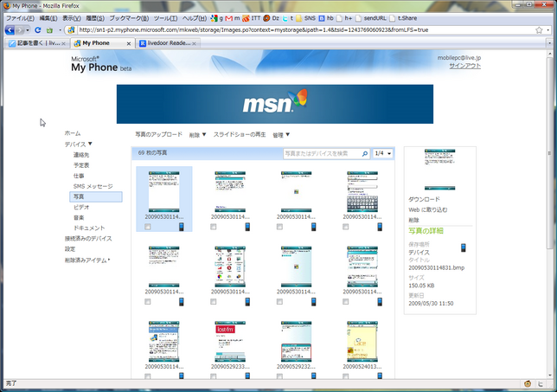Click the サインアウト link
The width and height of the screenshot is (557, 392).
465,66
